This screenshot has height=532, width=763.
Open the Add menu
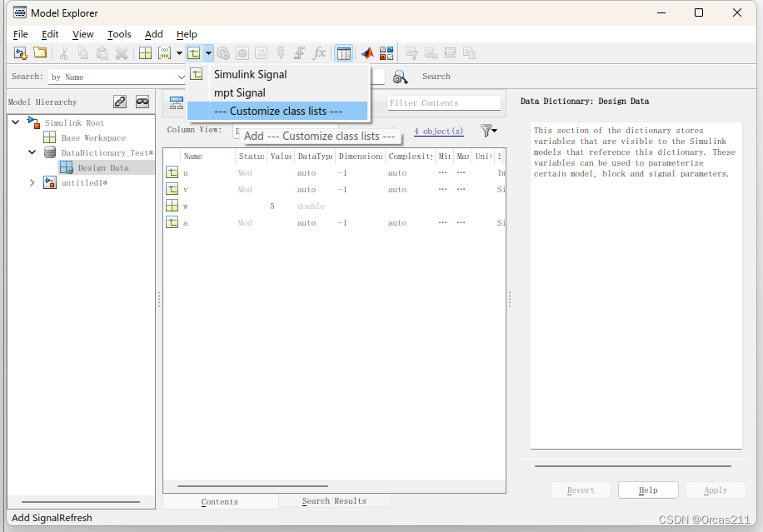[x=154, y=34]
